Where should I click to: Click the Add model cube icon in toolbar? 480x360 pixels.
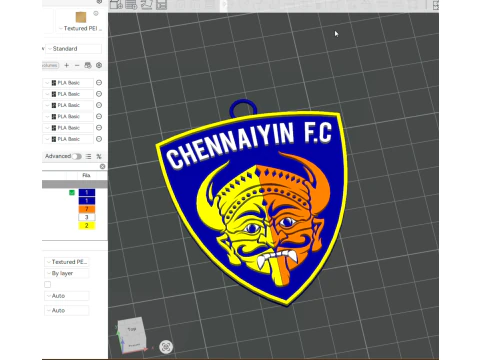pos(116,5)
